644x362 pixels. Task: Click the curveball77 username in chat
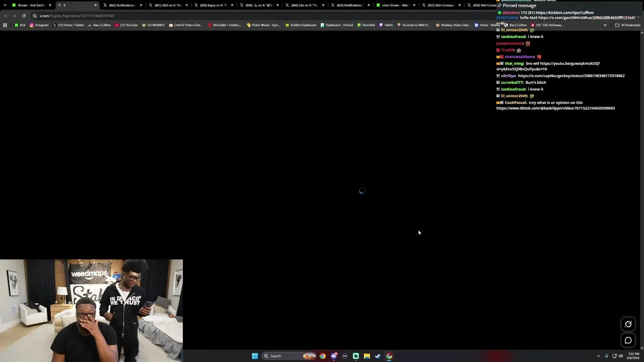point(512,82)
